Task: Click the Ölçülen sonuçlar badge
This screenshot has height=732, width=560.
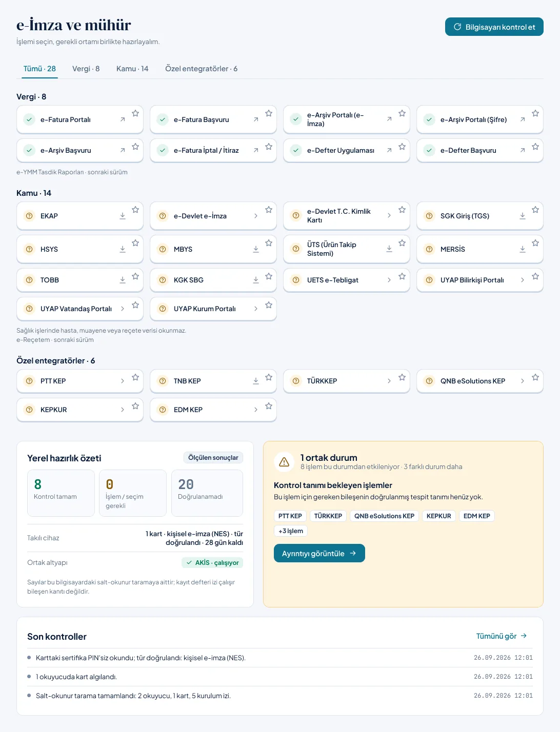Action: (213, 458)
